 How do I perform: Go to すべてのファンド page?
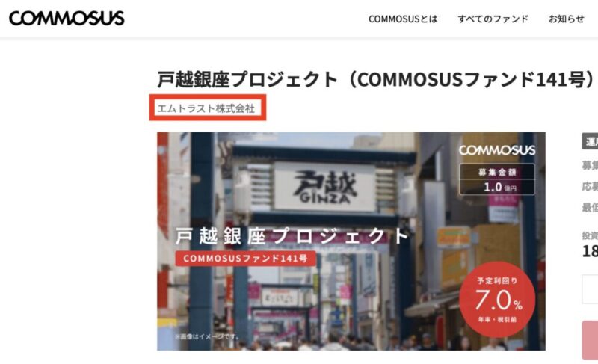pos(493,19)
